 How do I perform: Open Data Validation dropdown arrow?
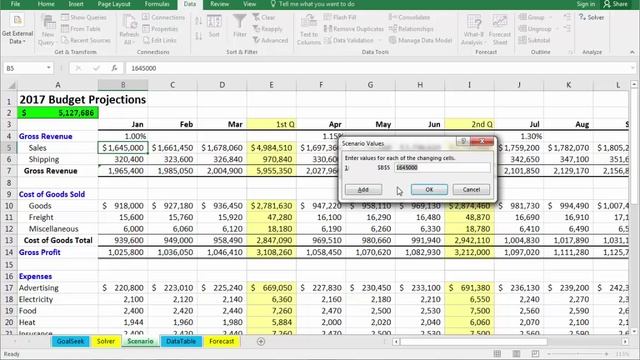pos(380,40)
